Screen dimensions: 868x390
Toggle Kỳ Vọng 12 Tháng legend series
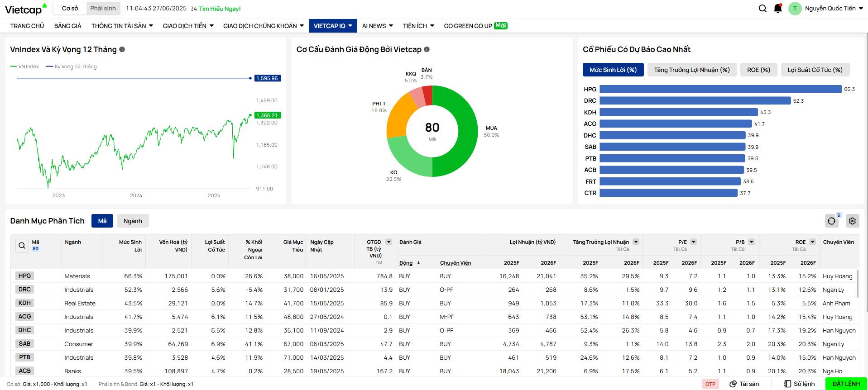[71, 67]
